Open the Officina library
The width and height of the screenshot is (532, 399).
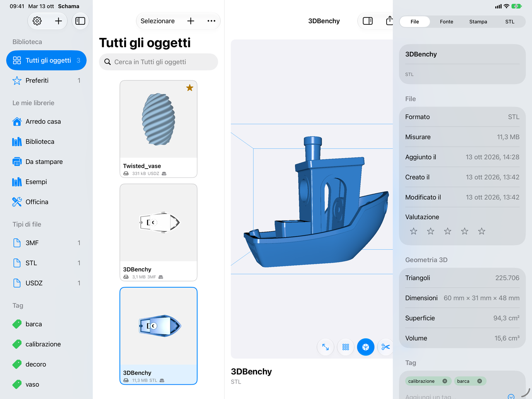[x=46, y=202]
